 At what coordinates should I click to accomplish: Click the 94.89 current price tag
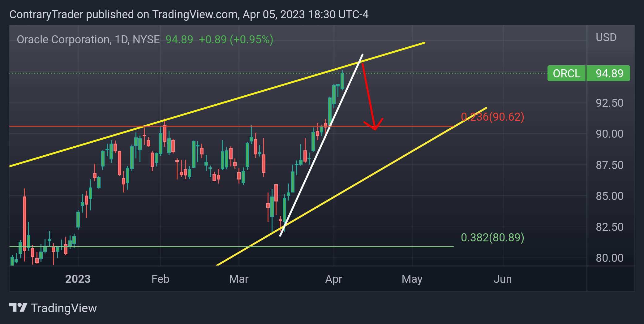[x=609, y=73]
